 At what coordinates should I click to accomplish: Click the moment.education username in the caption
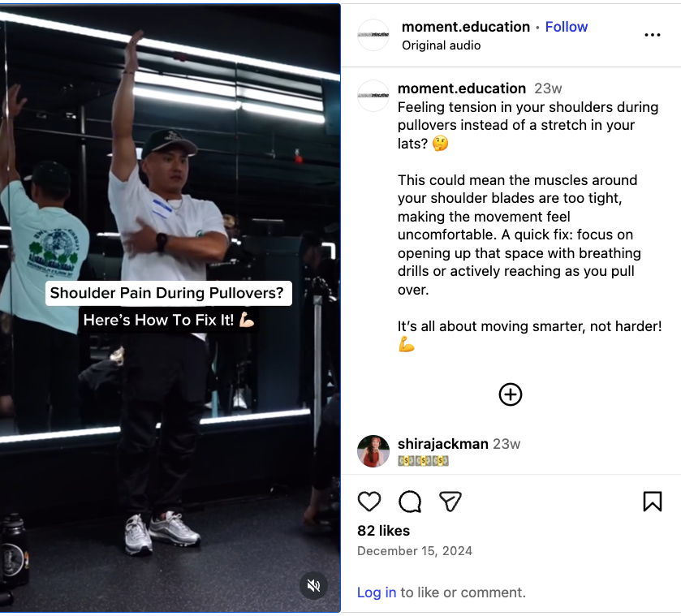(462, 88)
